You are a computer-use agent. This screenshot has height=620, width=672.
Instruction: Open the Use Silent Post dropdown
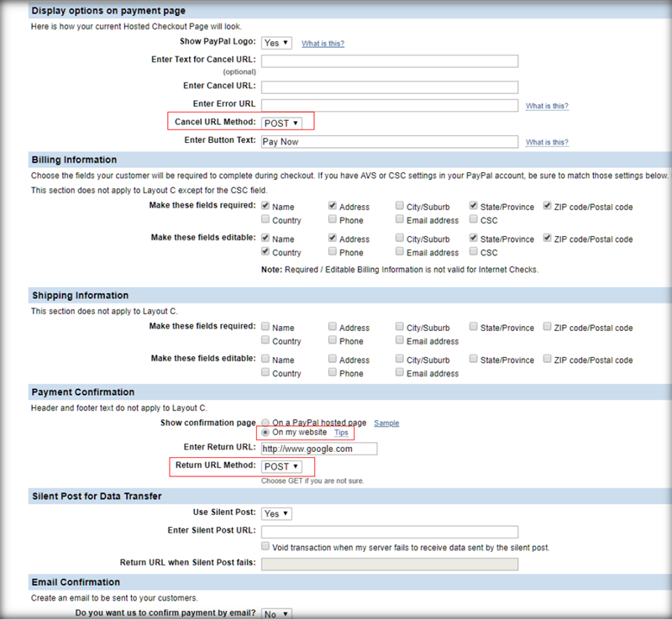tap(276, 513)
